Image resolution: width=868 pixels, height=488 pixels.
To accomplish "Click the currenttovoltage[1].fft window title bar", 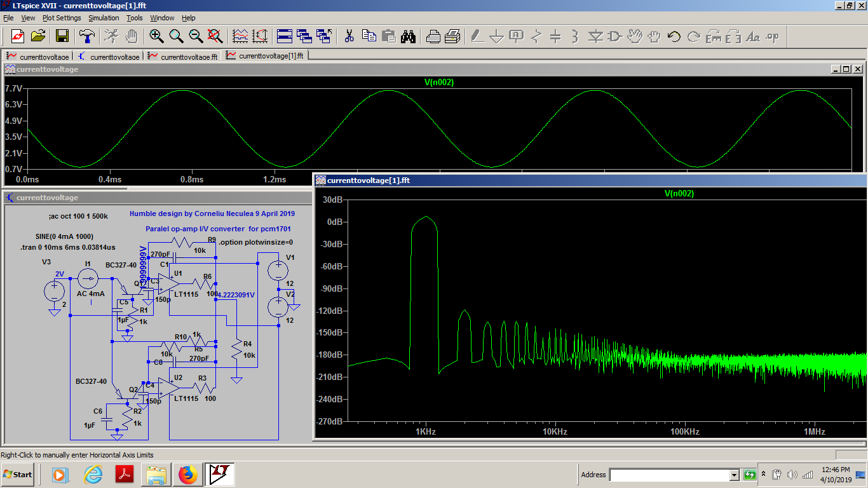I will click(591, 180).
